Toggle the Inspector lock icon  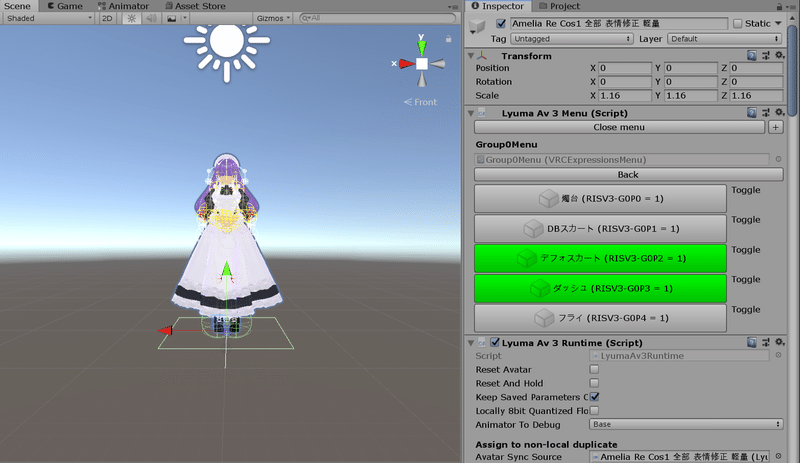(x=779, y=7)
